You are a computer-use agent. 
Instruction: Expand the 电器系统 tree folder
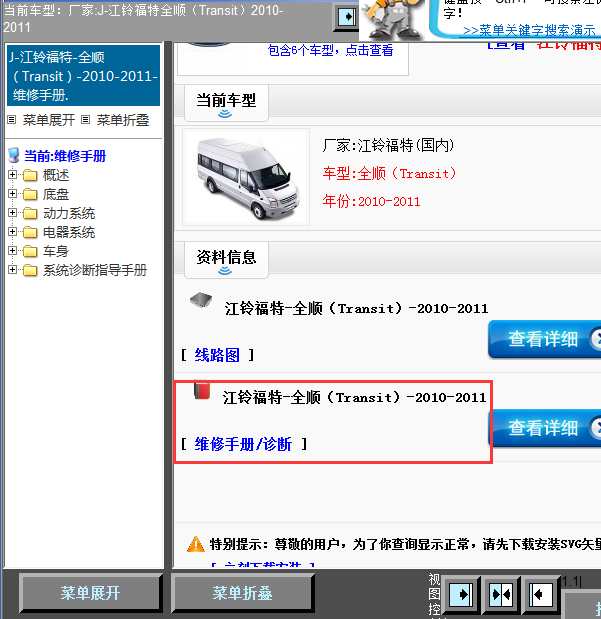[12, 231]
